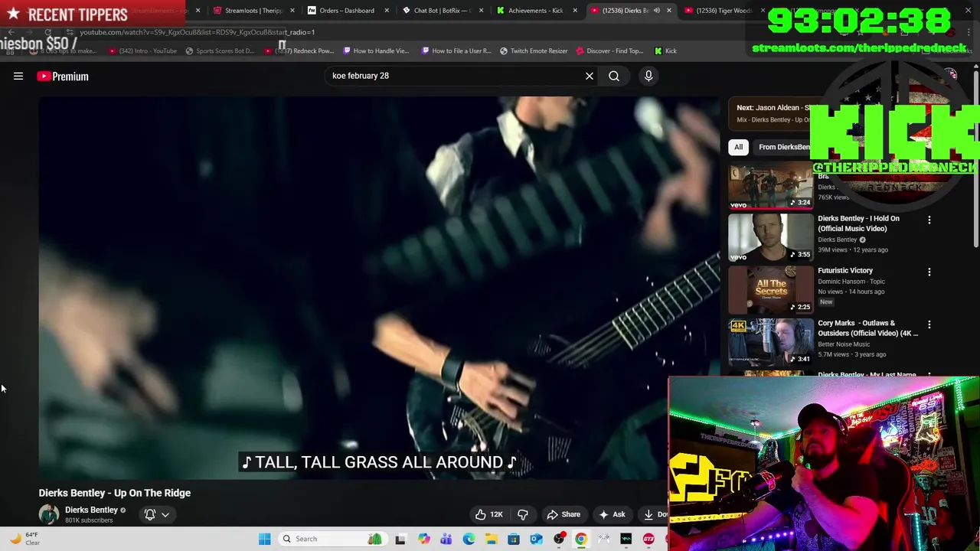Image resolution: width=980 pixels, height=551 pixels.
Task: Open the Twitch Emote Resizer bookmark
Action: tap(534, 51)
